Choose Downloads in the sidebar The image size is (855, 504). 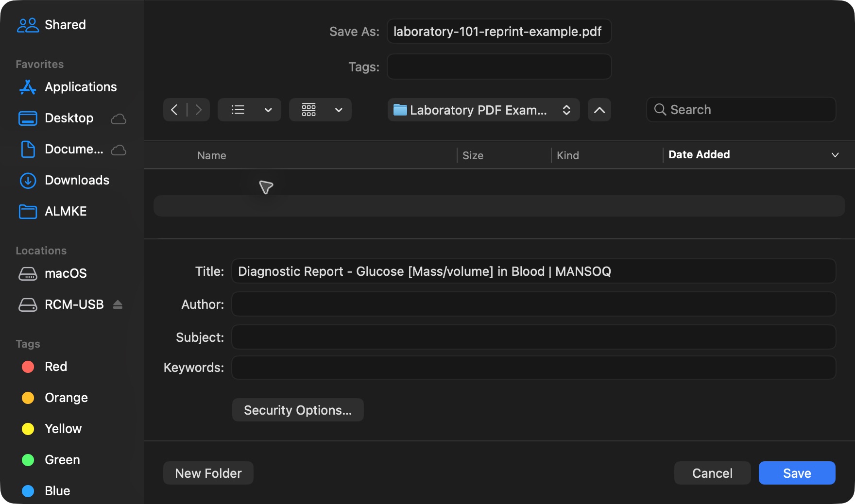[x=64, y=180]
